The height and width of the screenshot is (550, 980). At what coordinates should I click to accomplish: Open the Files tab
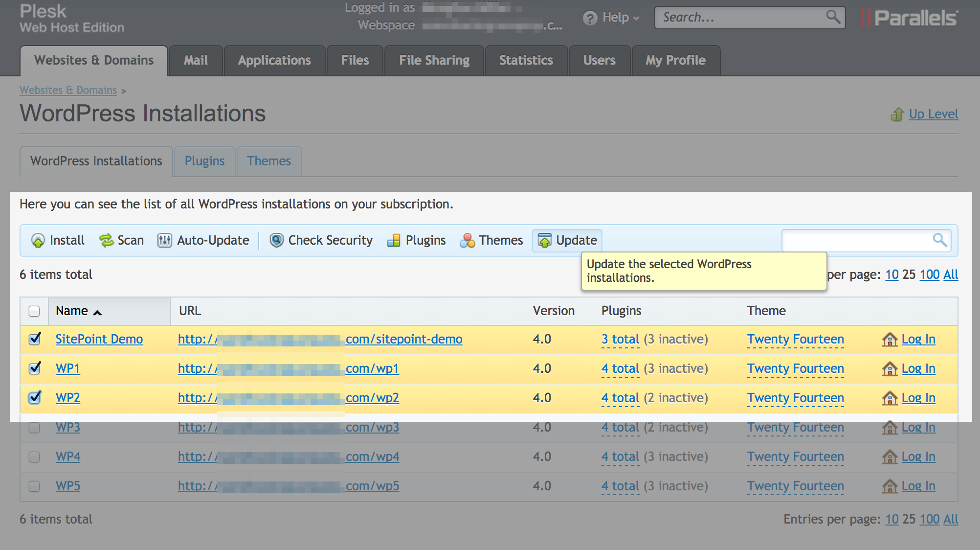pos(355,61)
